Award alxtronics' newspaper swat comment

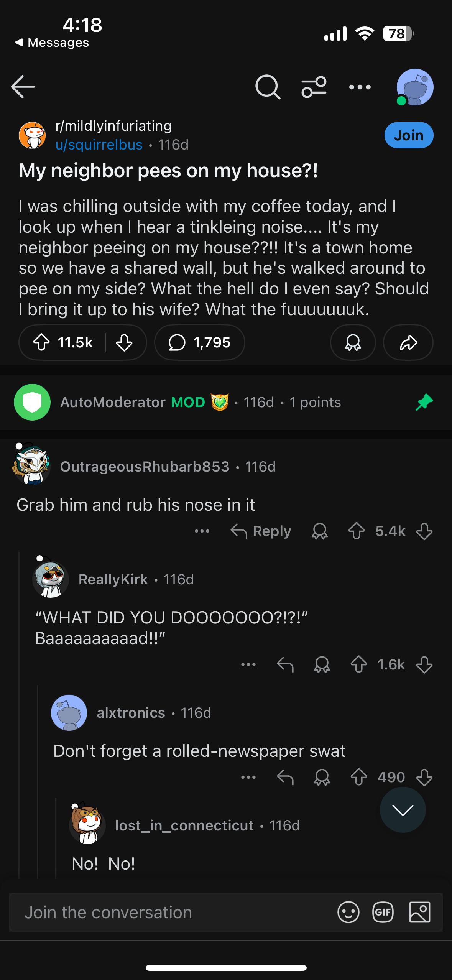coord(322,778)
